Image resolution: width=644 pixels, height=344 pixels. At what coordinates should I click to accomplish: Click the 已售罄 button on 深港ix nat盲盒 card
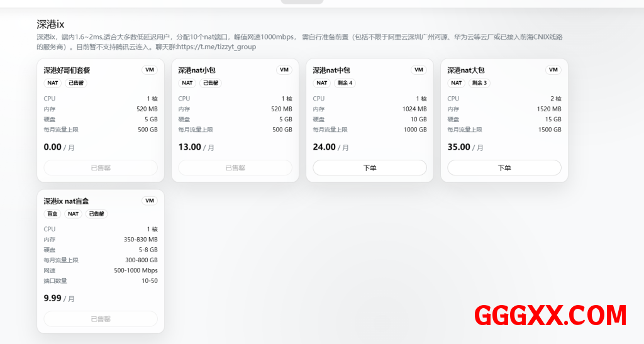click(100, 319)
